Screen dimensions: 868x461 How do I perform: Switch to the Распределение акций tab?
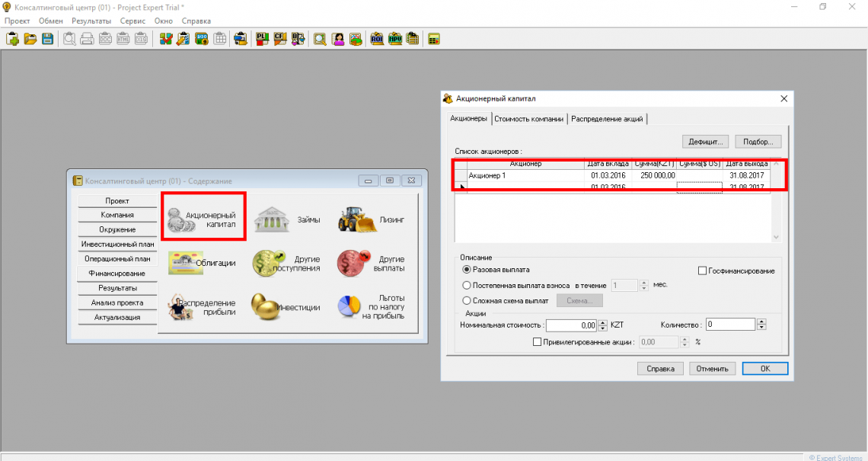(608, 119)
